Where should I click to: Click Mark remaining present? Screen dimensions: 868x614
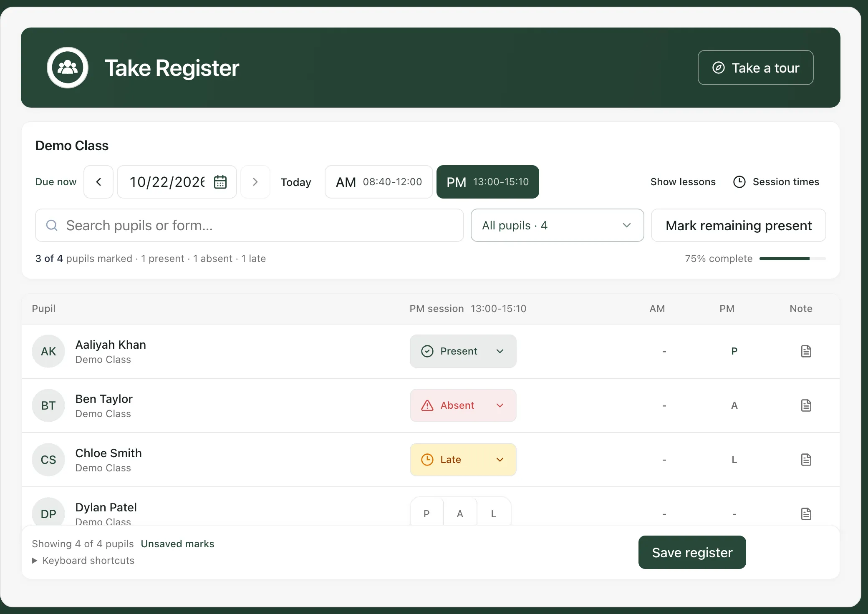[x=738, y=225]
